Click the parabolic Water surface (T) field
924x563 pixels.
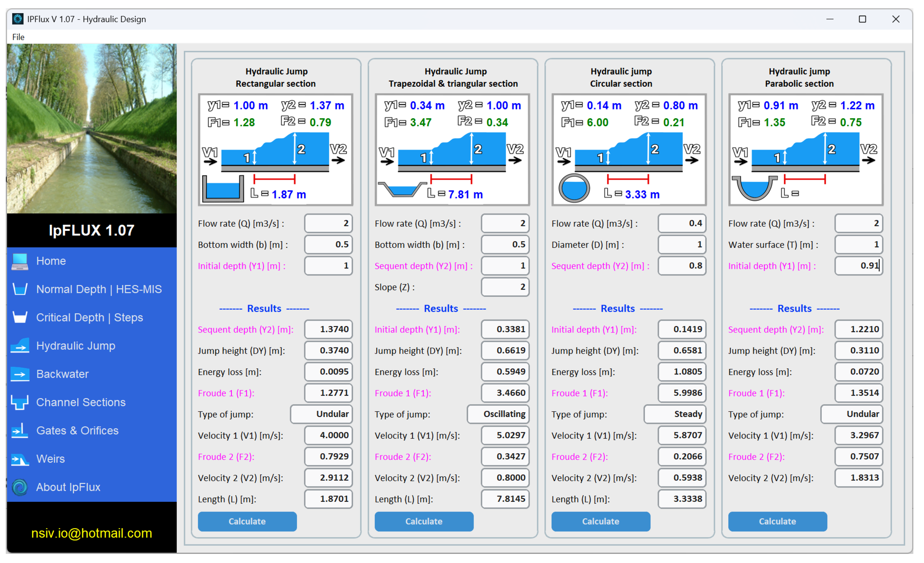coord(859,245)
